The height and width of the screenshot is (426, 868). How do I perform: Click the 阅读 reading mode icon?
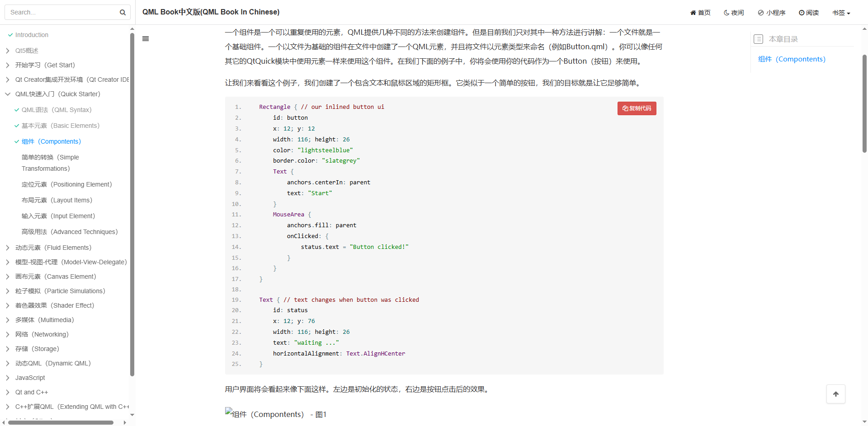(x=802, y=13)
